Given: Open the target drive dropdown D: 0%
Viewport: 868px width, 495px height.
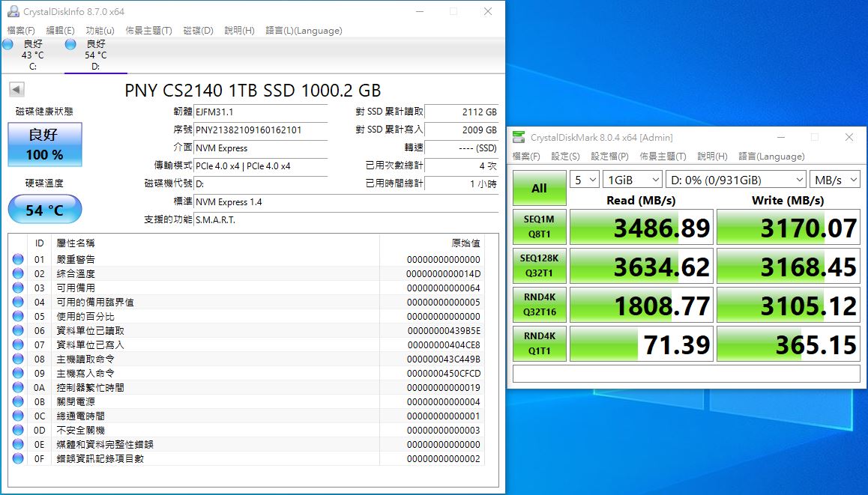Looking at the screenshot, I should pyautogui.click(x=735, y=180).
